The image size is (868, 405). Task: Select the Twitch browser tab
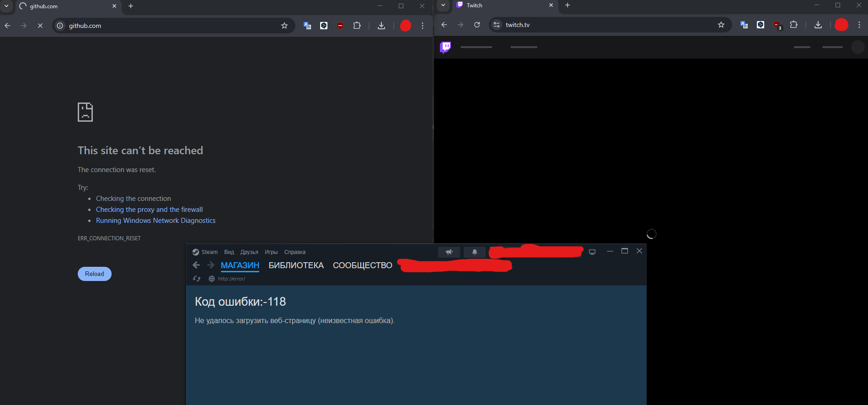(x=505, y=5)
